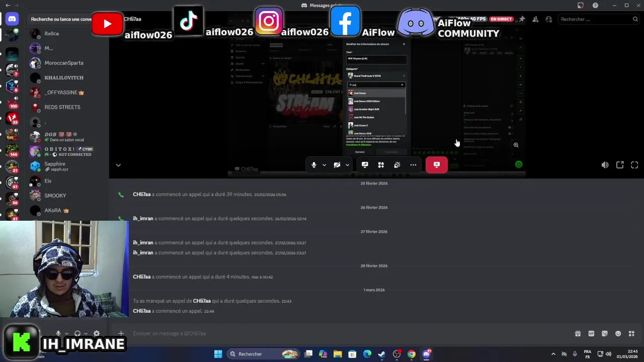
Task: Open DM with Eis
Action: [67, 181]
